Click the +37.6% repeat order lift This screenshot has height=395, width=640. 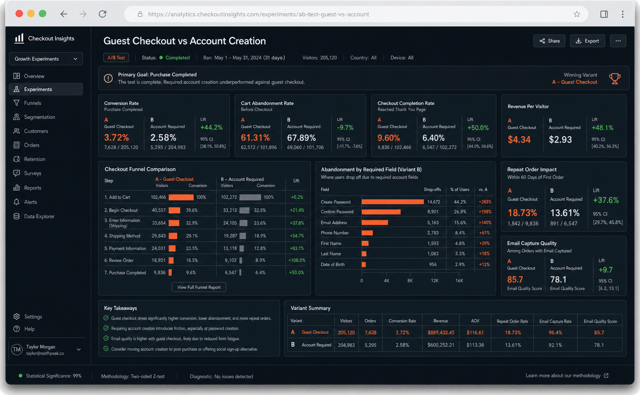click(x=606, y=200)
